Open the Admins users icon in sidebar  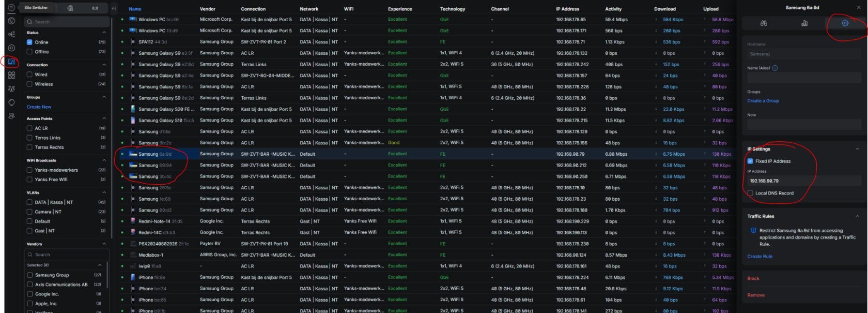[x=11, y=116]
